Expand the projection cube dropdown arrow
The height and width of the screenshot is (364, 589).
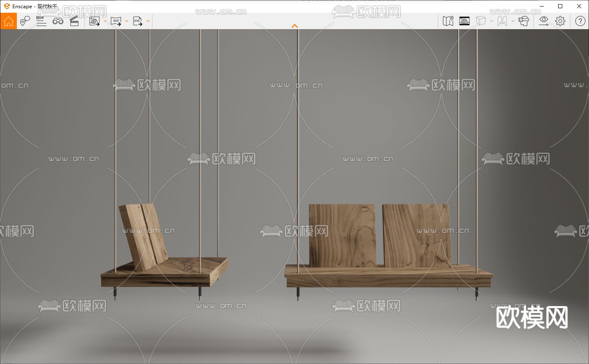pyautogui.click(x=492, y=21)
